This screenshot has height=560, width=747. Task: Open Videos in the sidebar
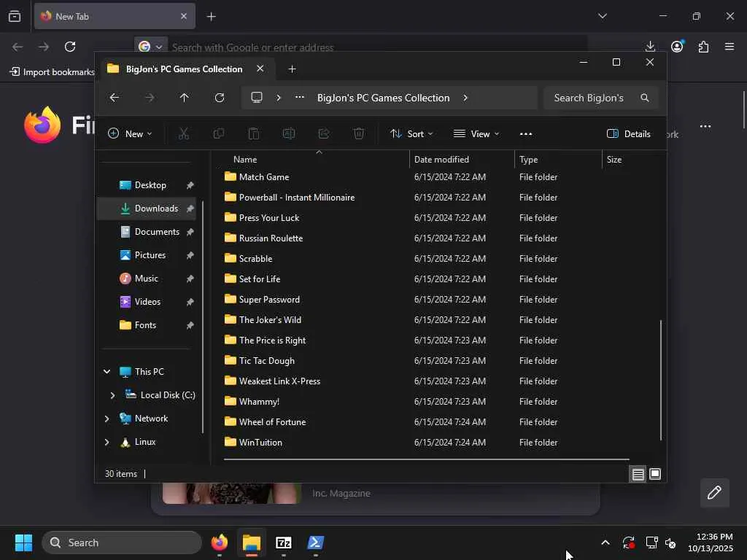pyautogui.click(x=147, y=302)
